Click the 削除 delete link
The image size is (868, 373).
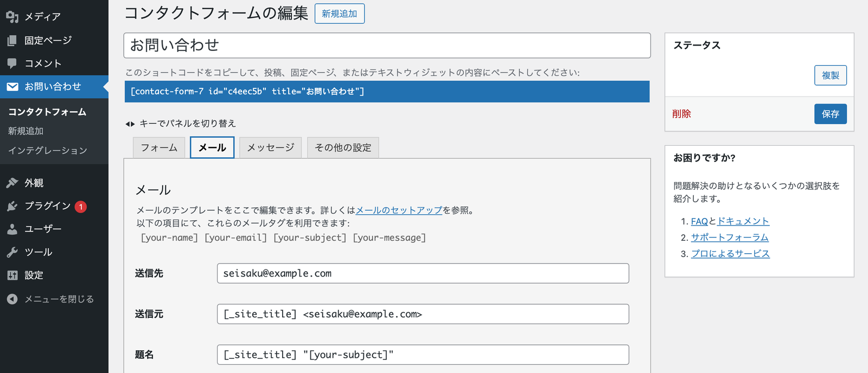[x=682, y=114]
